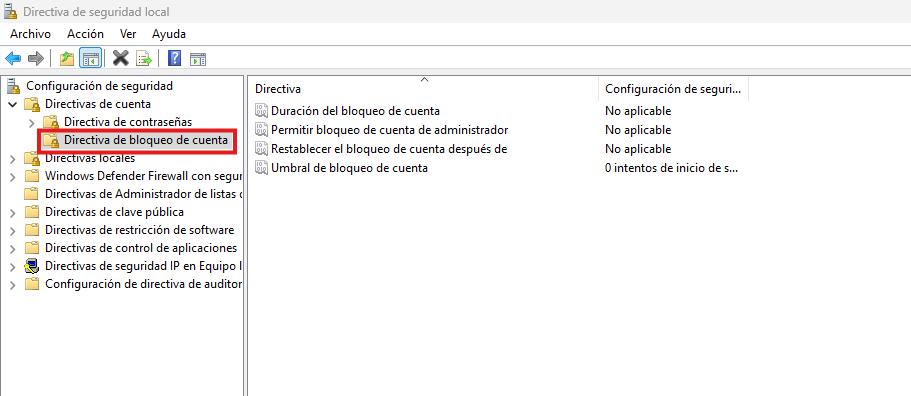
Task: Expand the Windows Defender Firewall node
Action: coord(13,177)
